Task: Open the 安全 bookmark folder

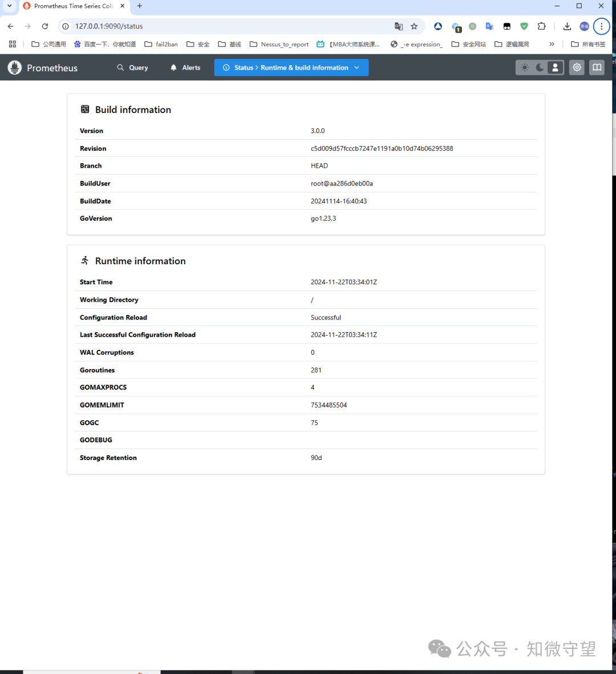Action: (198, 44)
